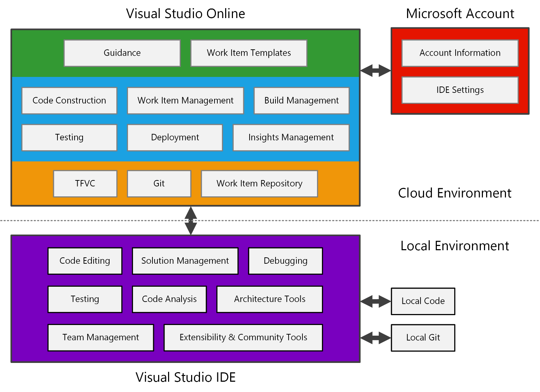Click the Guidance box
This screenshot has height=392, width=540.
[x=122, y=53]
